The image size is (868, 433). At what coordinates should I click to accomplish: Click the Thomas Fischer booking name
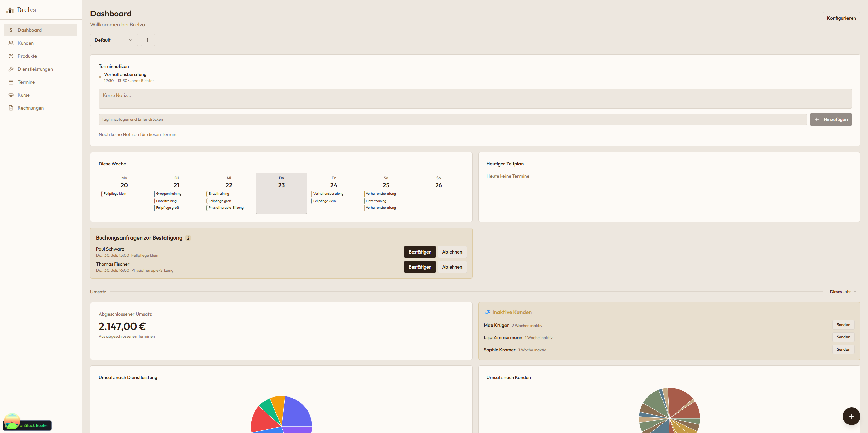(113, 264)
